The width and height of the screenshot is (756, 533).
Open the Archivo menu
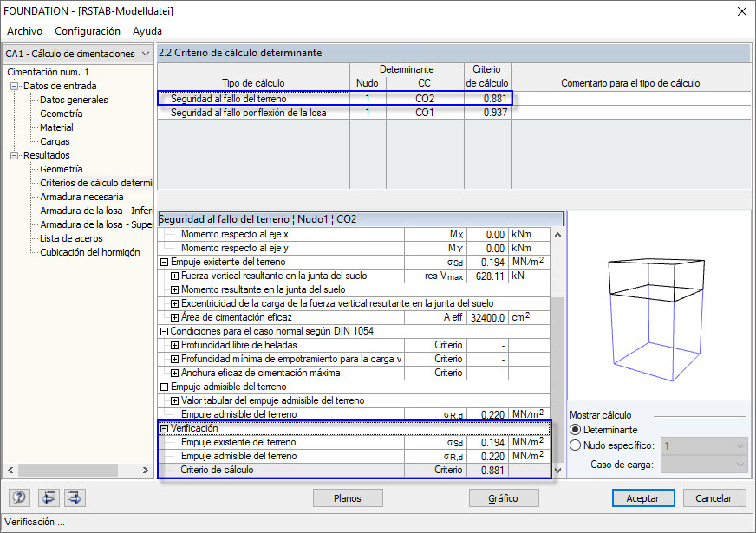pos(24,31)
